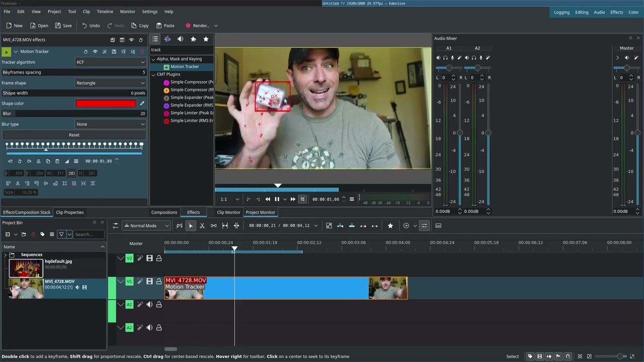The image size is (644, 362).
Task: Toggle record microphone on A2 mixer channel
Action: 480,57
